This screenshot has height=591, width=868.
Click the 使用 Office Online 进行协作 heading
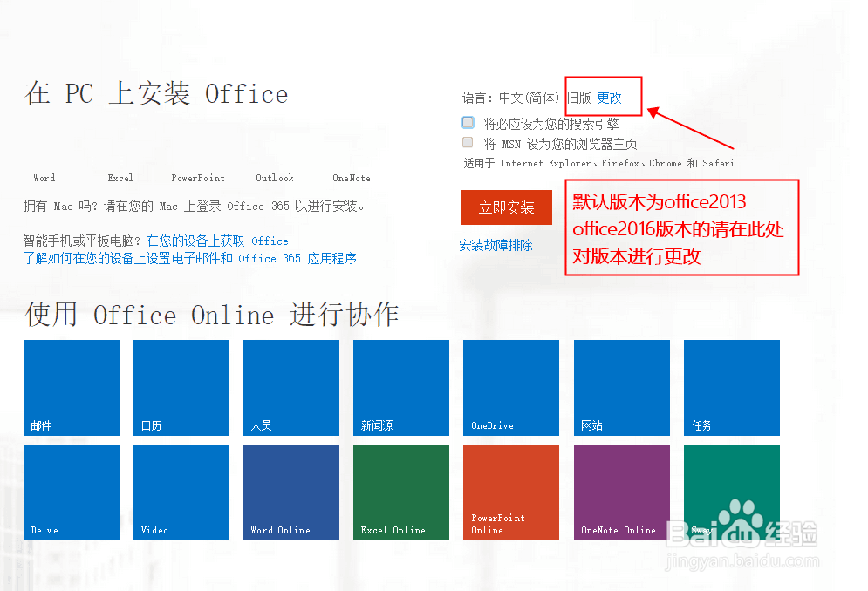[x=211, y=315]
